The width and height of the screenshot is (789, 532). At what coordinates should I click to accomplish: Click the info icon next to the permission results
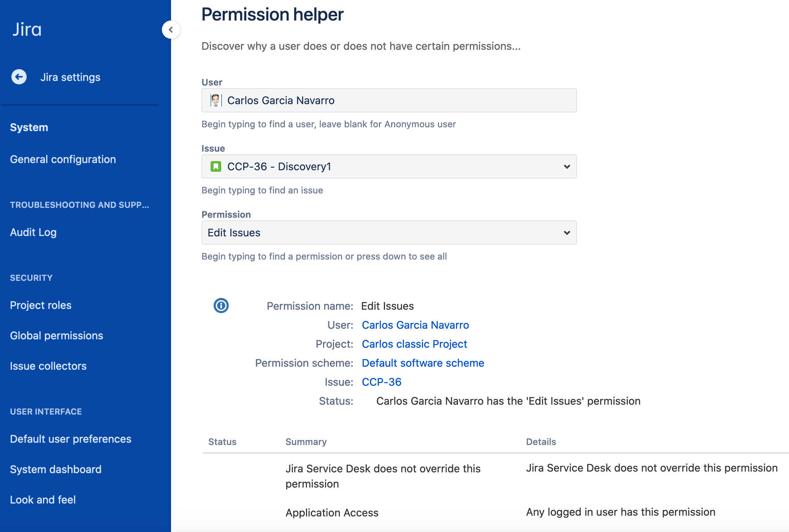pos(221,306)
